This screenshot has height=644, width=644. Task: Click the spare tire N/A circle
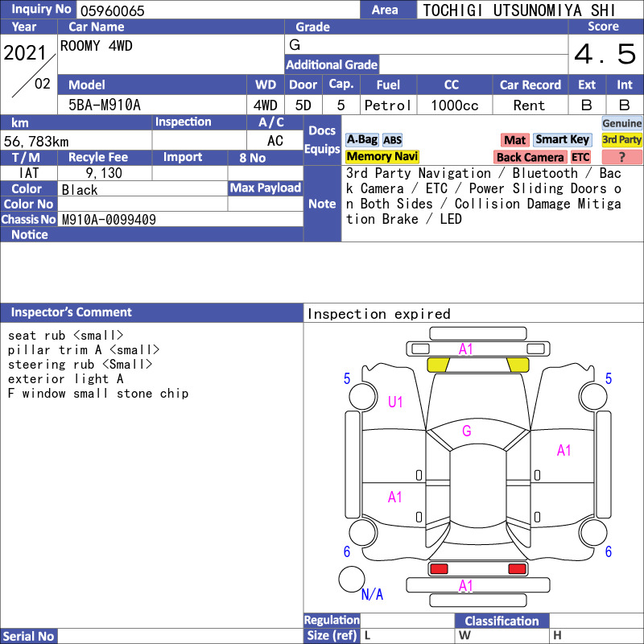tap(352, 579)
